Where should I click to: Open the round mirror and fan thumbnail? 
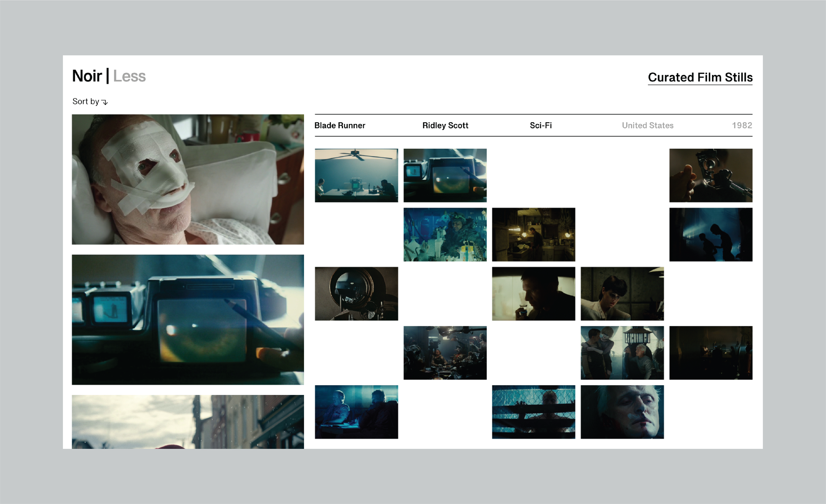tap(356, 293)
